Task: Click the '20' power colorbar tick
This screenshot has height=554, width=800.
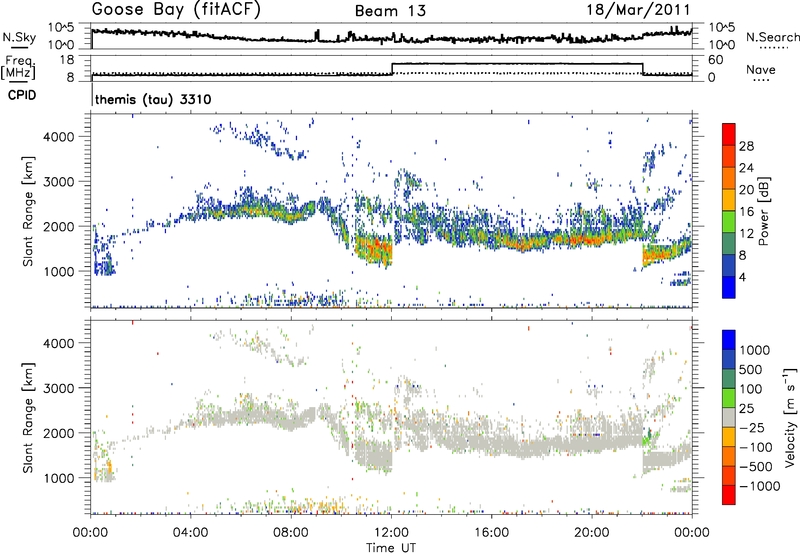Action: (x=746, y=190)
